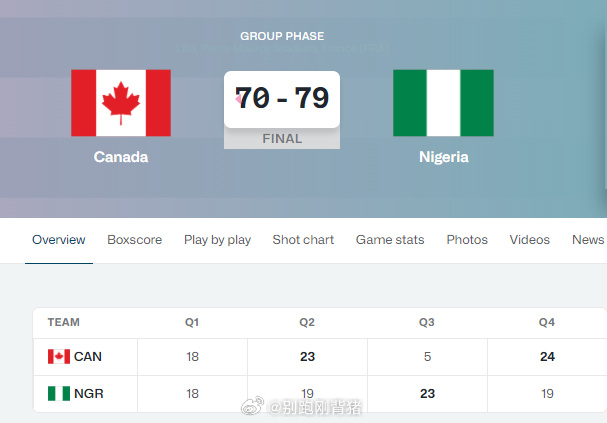This screenshot has width=607, height=423.
Task: Click the Q4 column header
Action: point(547,323)
